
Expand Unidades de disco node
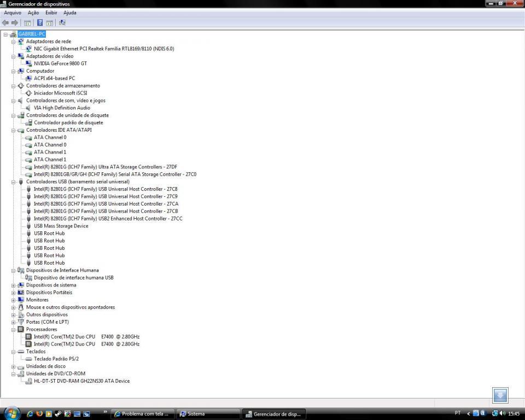click(x=13, y=367)
